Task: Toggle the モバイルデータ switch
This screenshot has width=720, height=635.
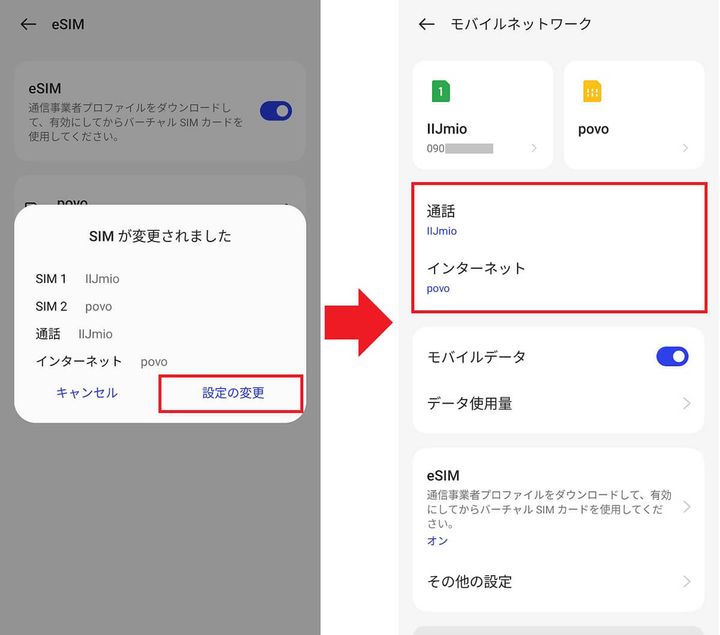Action: point(672,357)
